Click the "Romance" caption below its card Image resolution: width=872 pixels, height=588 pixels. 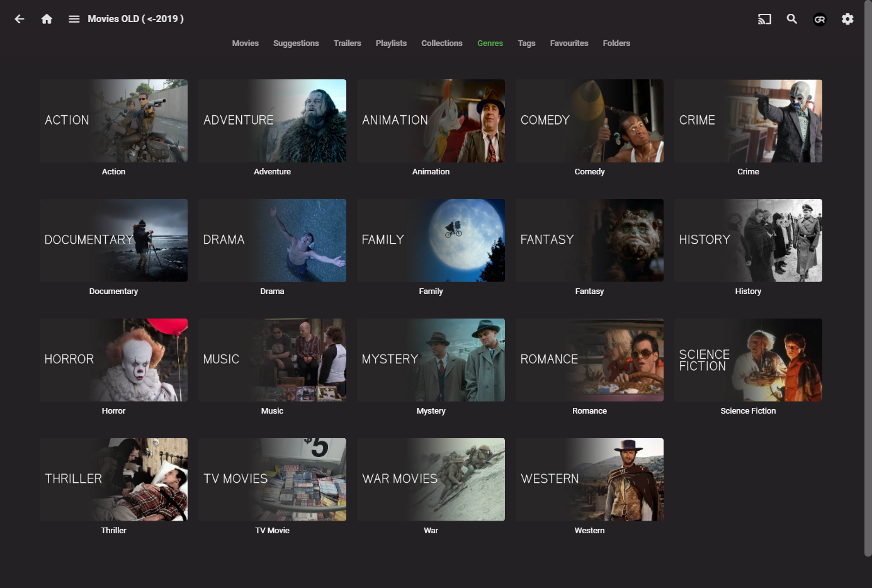pyautogui.click(x=589, y=411)
